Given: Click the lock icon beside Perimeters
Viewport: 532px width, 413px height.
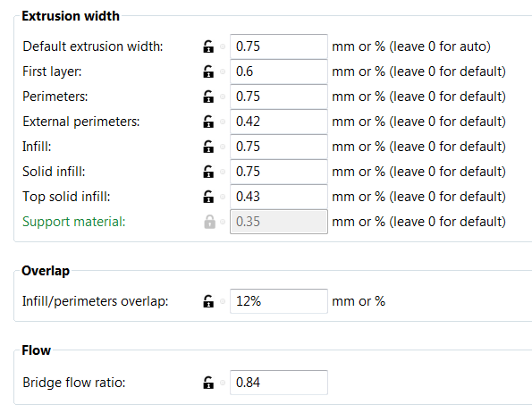Looking at the screenshot, I should (x=208, y=97).
